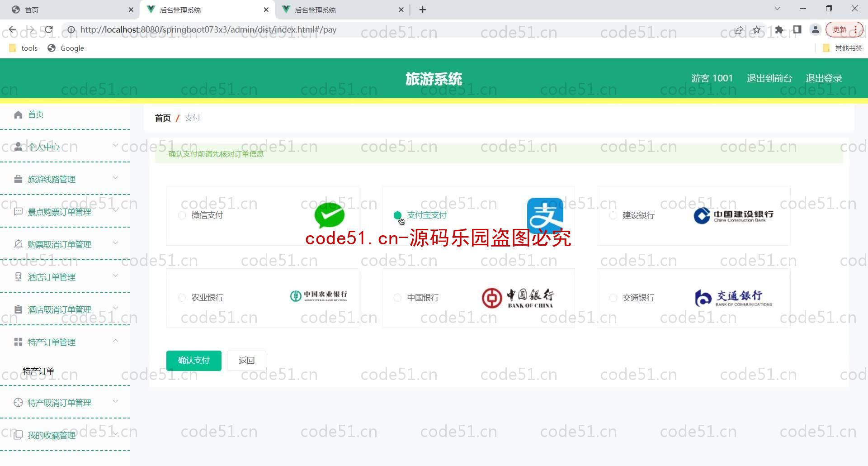Select the 农业银行 radio option
The image size is (868, 466).
[182, 298]
